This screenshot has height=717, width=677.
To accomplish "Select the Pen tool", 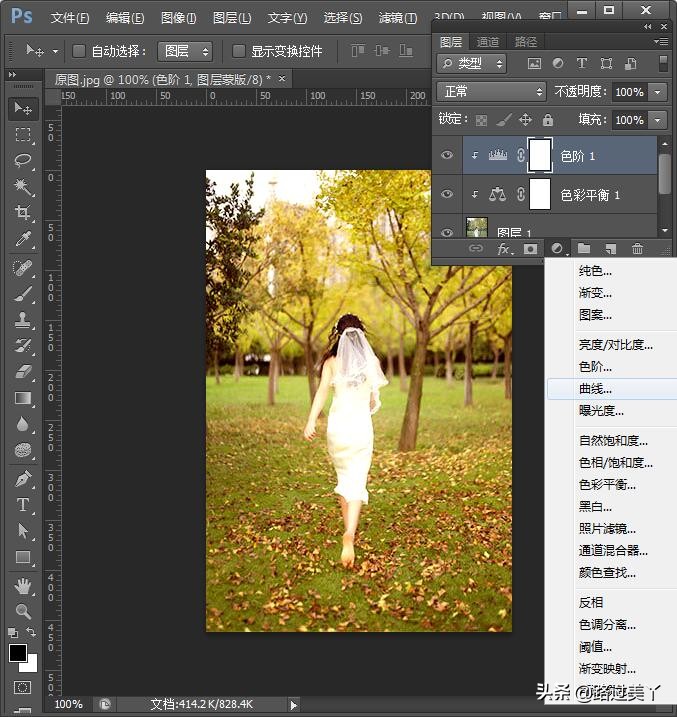I will [23, 479].
